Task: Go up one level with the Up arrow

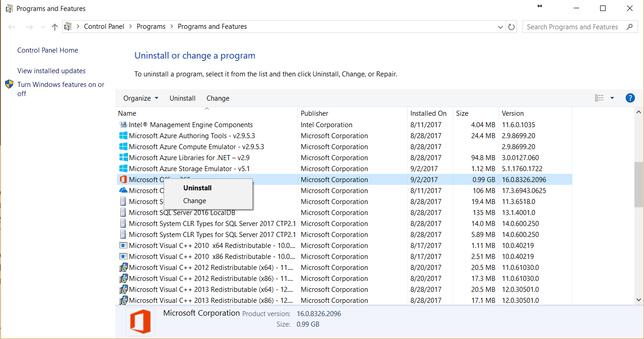Action: (x=55, y=27)
